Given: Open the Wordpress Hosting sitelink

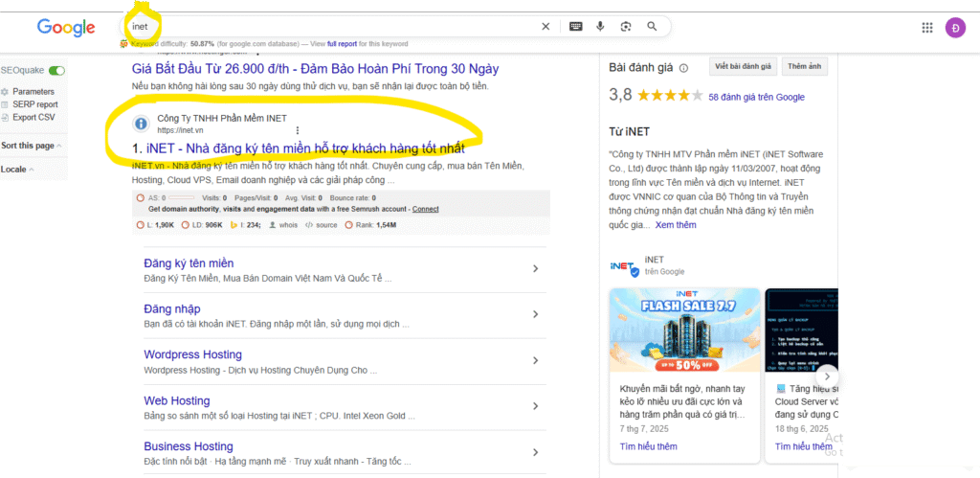Looking at the screenshot, I should [193, 354].
